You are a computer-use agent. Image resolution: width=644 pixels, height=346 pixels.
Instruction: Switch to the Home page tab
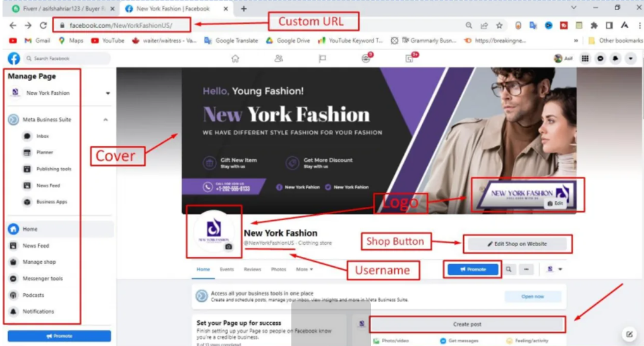click(203, 269)
